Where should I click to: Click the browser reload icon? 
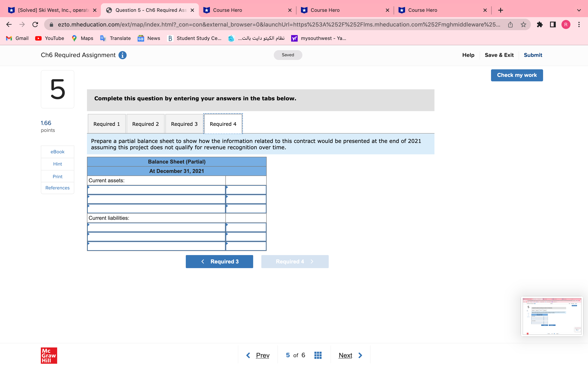[x=35, y=24]
